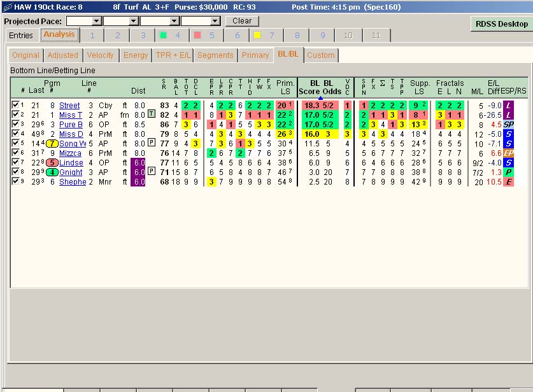533x392 pixels.
Task: Click T marker icon in Miss T row
Action: (x=152, y=114)
